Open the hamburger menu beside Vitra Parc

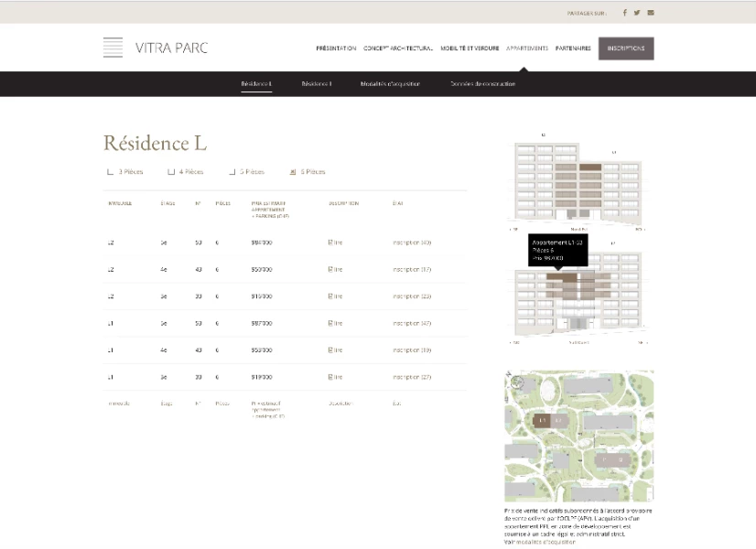[113, 48]
